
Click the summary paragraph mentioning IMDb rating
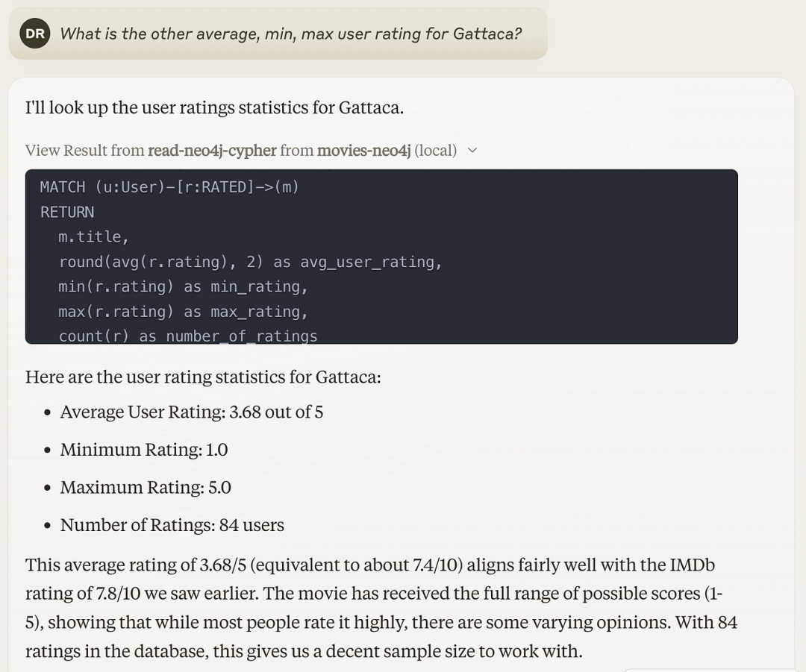tap(381, 608)
